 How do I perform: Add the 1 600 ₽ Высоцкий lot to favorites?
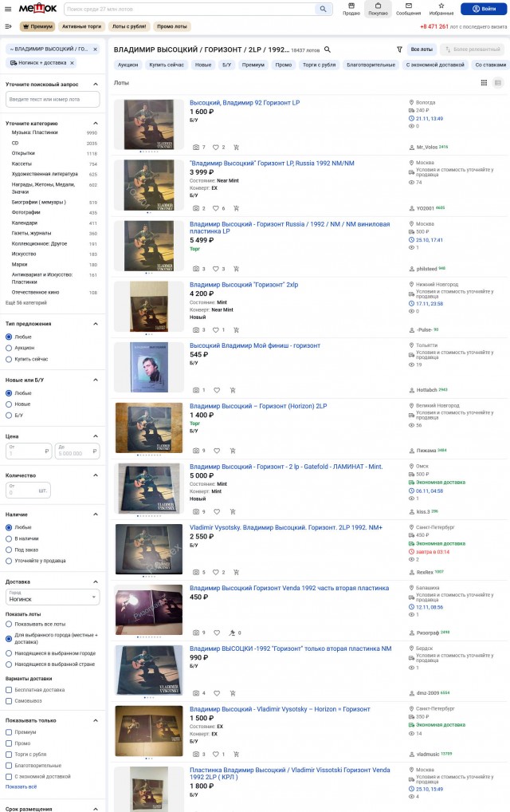point(216,147)
